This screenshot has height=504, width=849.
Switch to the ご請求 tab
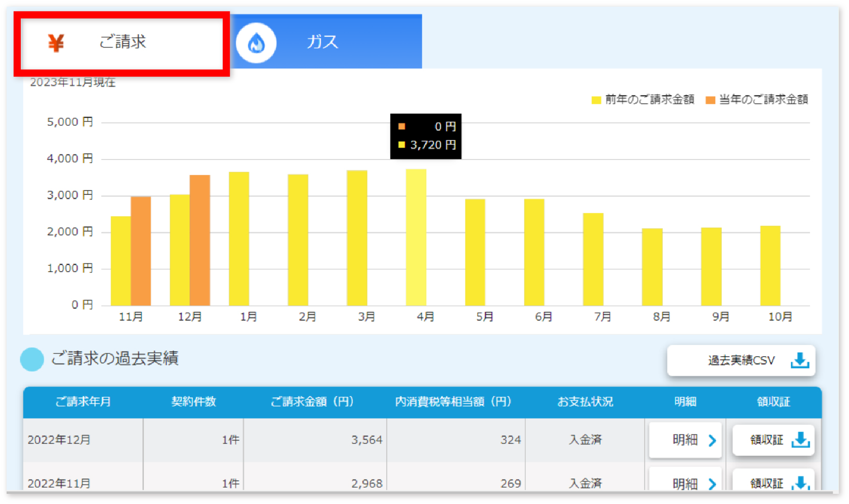coord(122,43)
